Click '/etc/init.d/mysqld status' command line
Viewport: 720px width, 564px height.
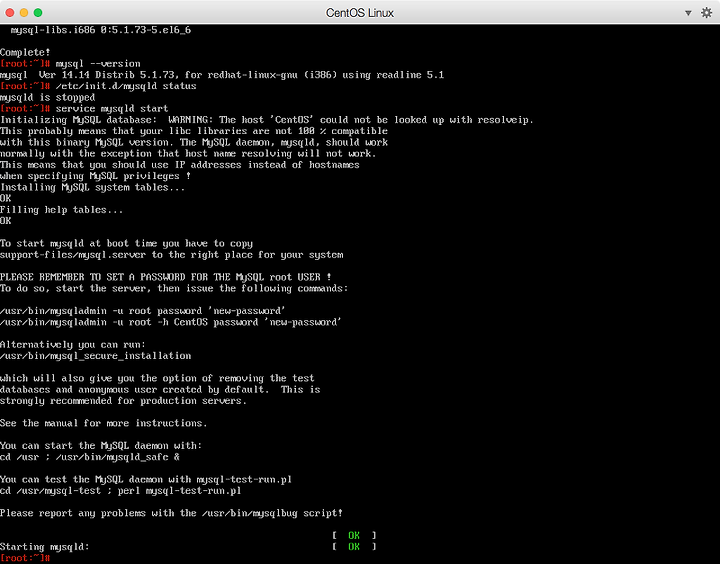pos(126,86)
